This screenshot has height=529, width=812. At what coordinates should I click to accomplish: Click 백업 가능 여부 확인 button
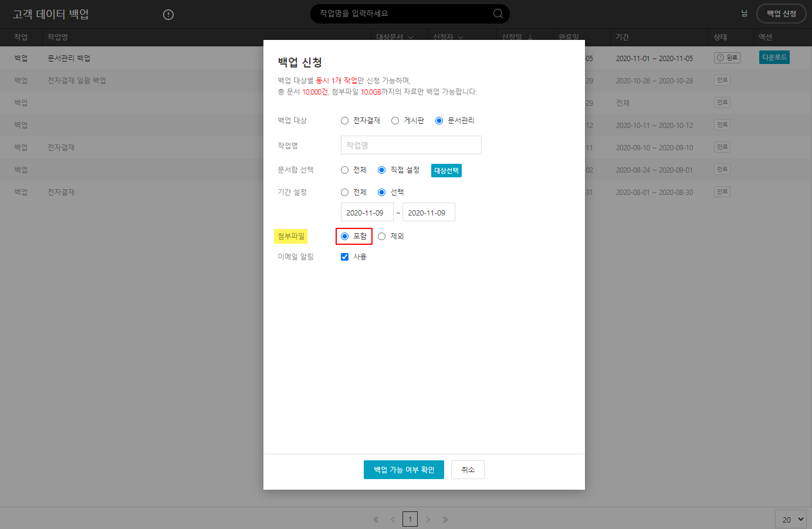[404, 470]
